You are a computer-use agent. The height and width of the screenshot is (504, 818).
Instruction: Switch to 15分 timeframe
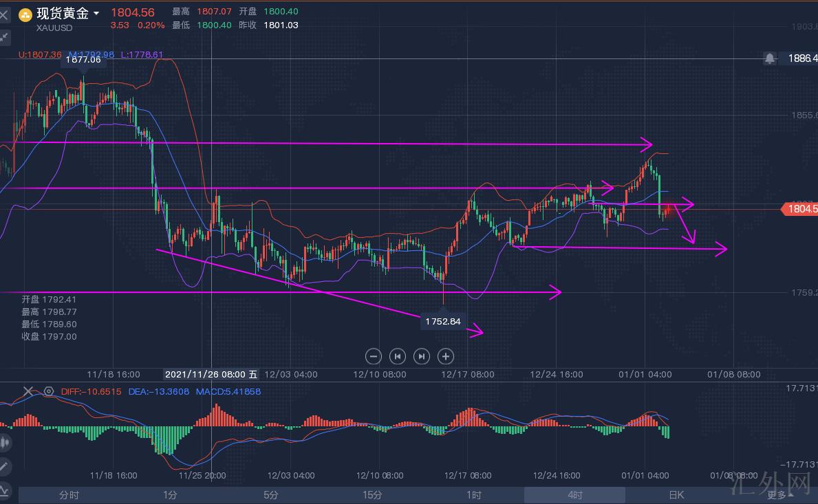372,495
